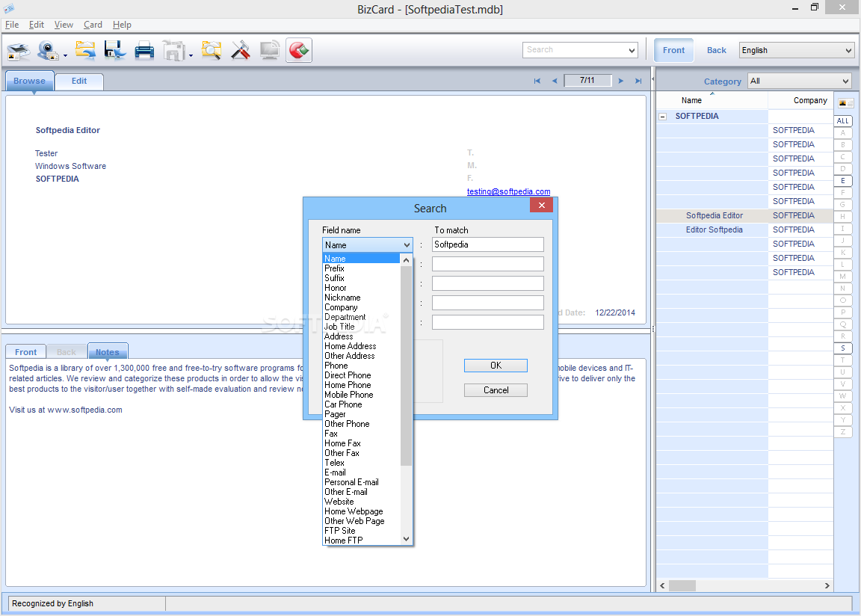Click the ALL alphabet index button
861x616 pixels.
point(843,121)
